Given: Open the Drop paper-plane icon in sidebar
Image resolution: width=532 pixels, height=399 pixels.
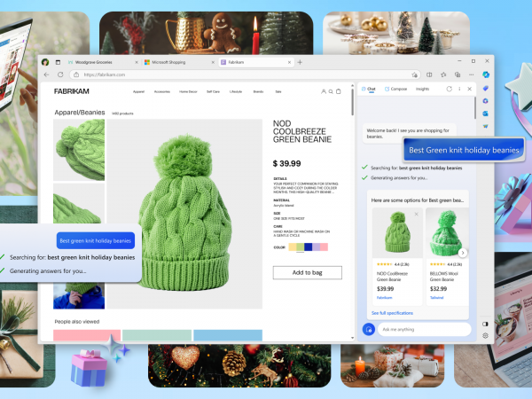Looking at the screenshot, I should point(486,126).
